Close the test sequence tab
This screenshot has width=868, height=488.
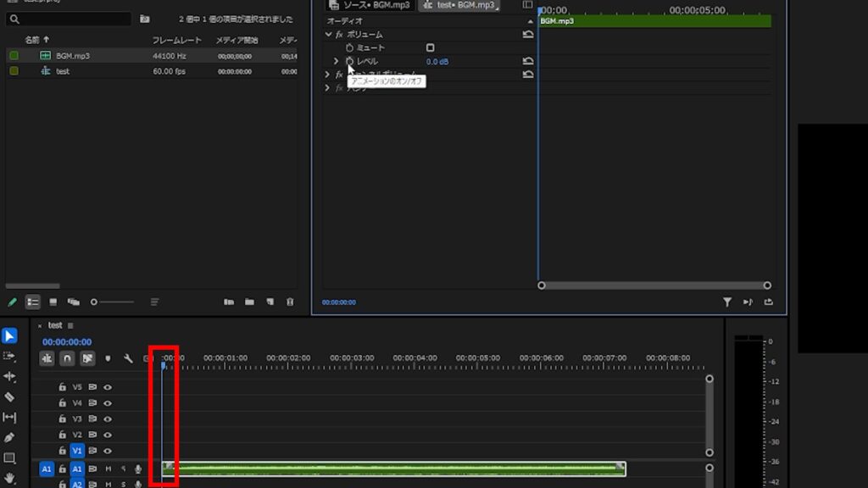[x=40, y=326]
